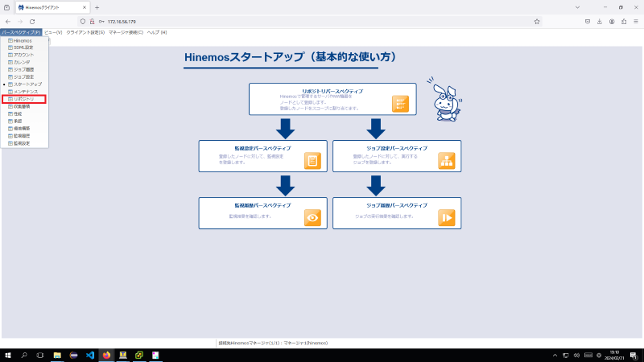Open the Pocket icon in Firefox toolbar
The height and width of the screenshot is (362, 644).
pyautogui.click(x=588, y=22)
